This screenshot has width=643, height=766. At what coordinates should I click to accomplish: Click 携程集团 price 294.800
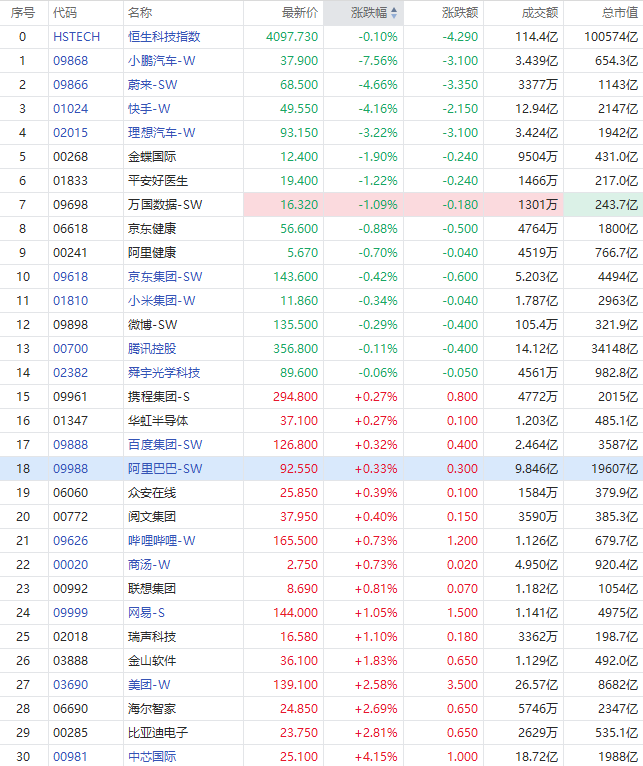296,396
